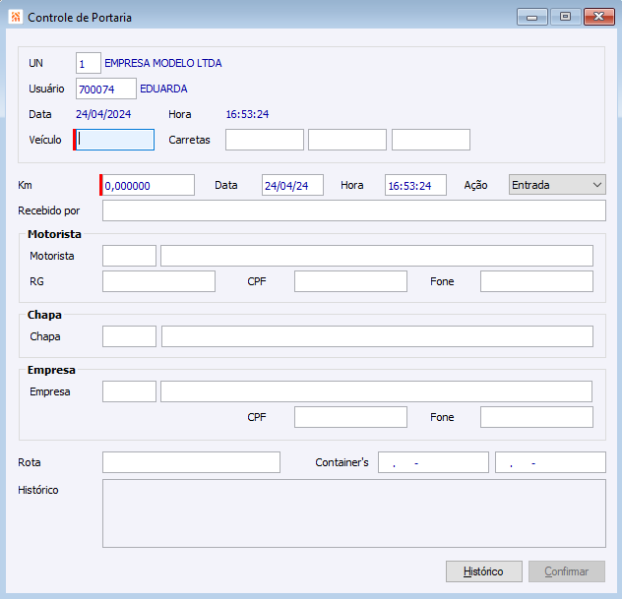622x599 pixels.
Task: Click the Empresa name field
Action: [376, 392]
